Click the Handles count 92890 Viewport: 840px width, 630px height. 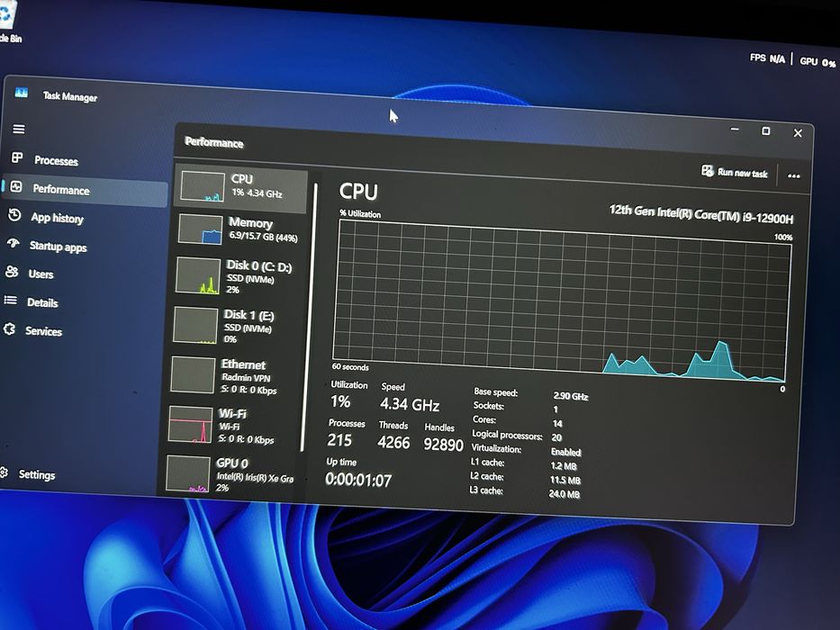(443, 445)
